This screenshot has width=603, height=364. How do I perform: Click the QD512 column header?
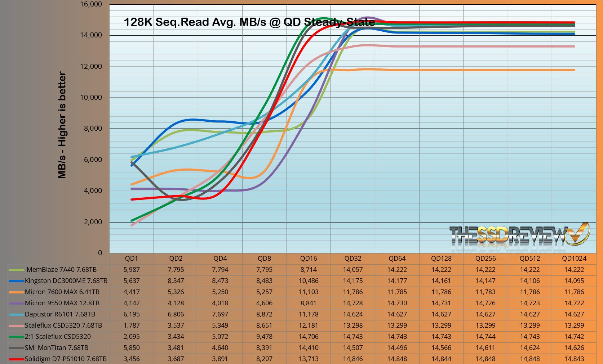click(530, 259)
